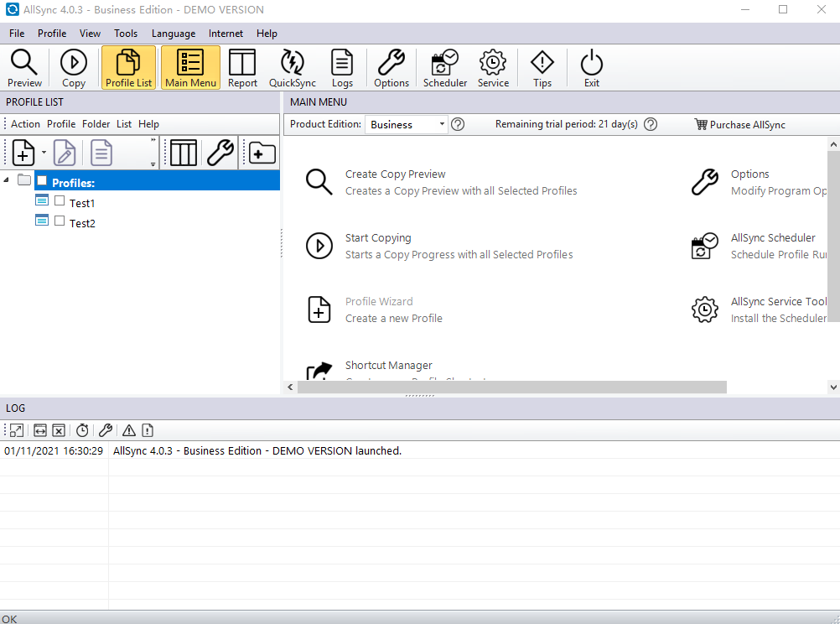Open the Scheduler toolbar icon

[x=444, y=68]
